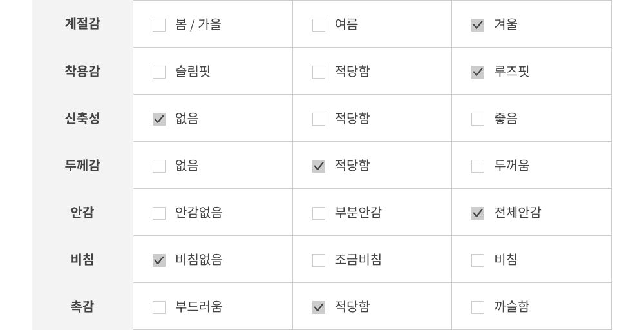Select the 슬림핏 fit checkbox
The height and width of the screenshot is (330, 644).
pos(159,72)
